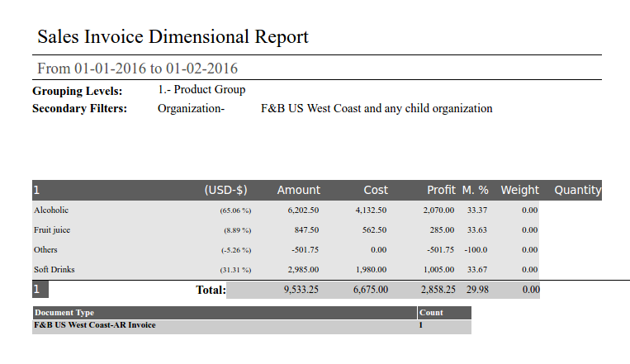Image resolution: width=630 pixels, height=364 pixels.
Task: Select the total amount 9,533.25
Action: (301, 290)
